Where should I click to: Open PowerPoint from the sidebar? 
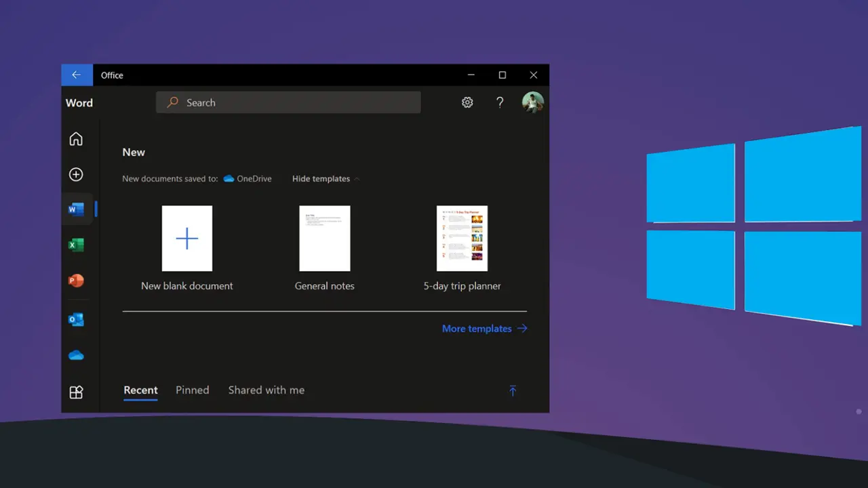pyautogui.click(x=76, y=280)
